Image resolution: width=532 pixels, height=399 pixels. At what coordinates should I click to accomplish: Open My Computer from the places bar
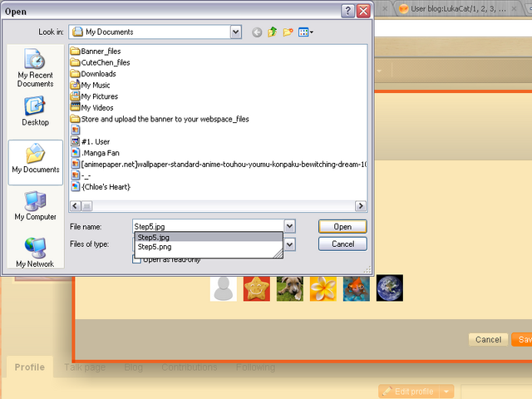pos(35,205)
